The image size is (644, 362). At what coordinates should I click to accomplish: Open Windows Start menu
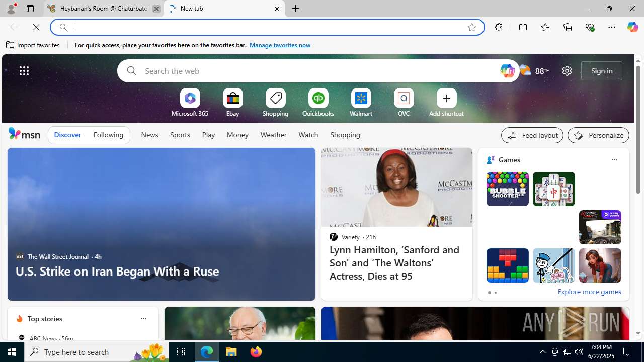(12, 352)
